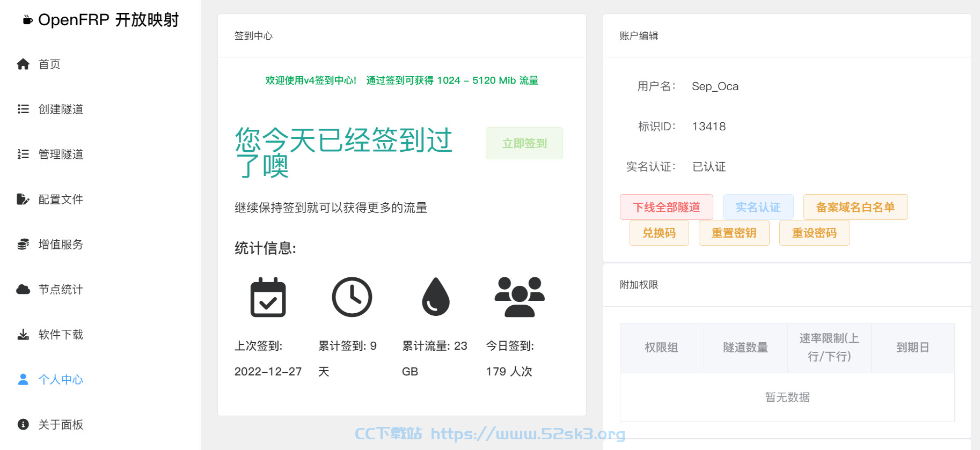The image size is (980, 450).
Task: Click the user icon beside 个人中心
Action: (23, 380)
